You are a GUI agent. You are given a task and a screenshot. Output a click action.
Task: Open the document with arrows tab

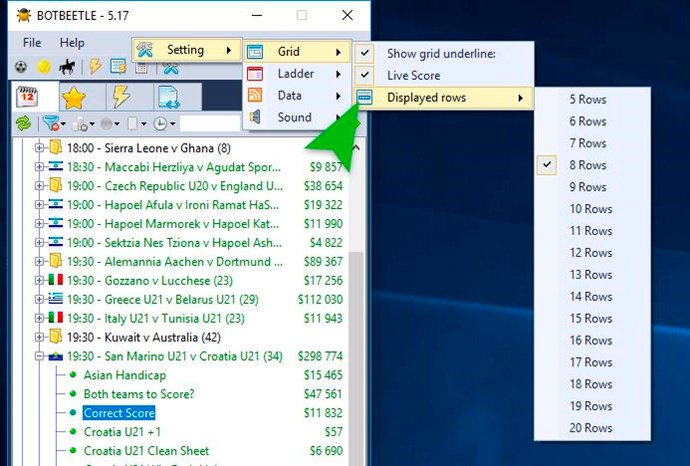click(169, 97)
